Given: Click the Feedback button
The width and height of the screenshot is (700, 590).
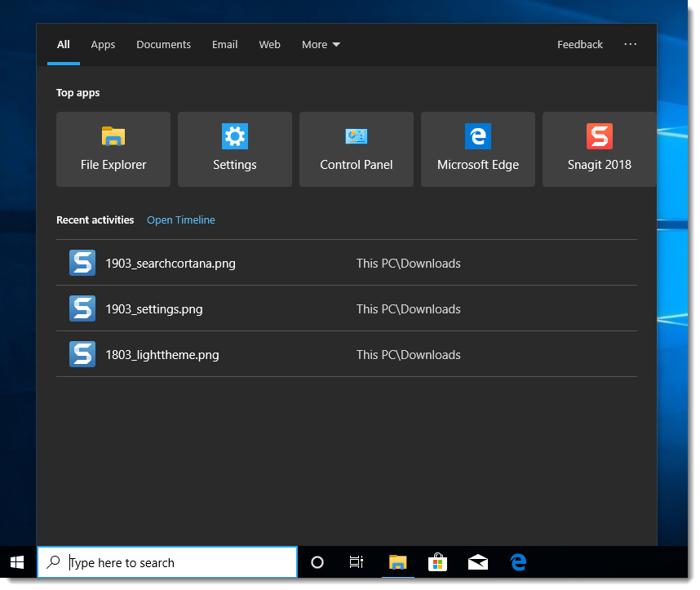Looking at the screenshot, I should click(580, 45).
